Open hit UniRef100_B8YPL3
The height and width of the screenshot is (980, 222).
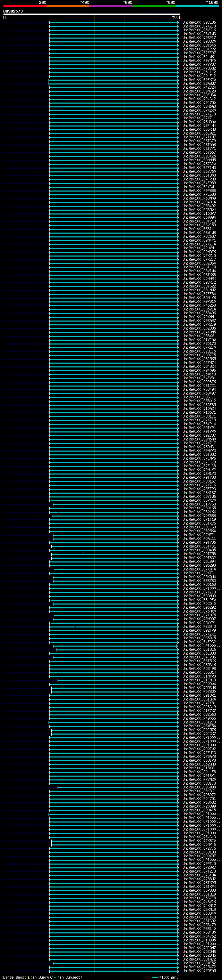(x=199, y=221)
